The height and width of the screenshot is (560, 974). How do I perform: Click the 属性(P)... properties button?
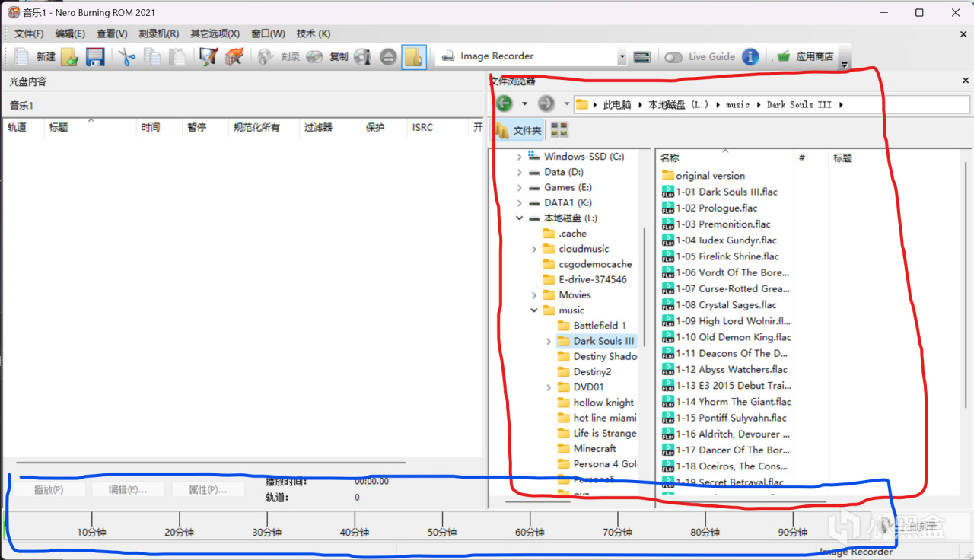pos(208,489)
